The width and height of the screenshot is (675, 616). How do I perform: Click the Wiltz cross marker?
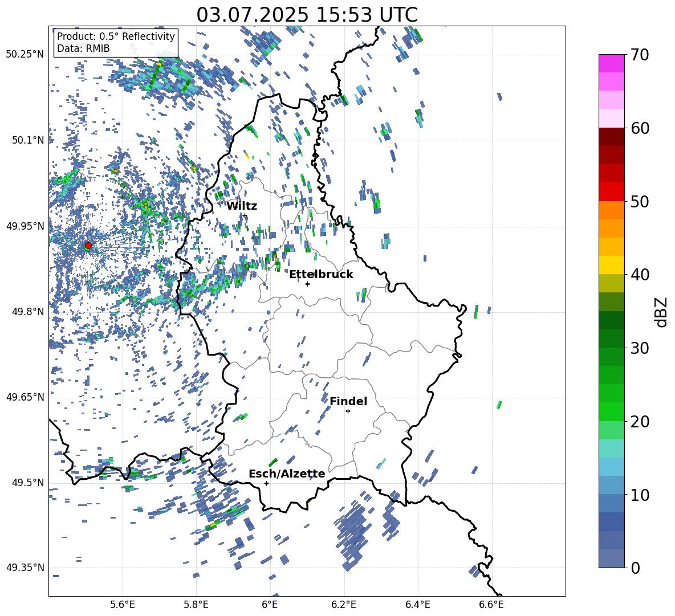click(245, 215)
